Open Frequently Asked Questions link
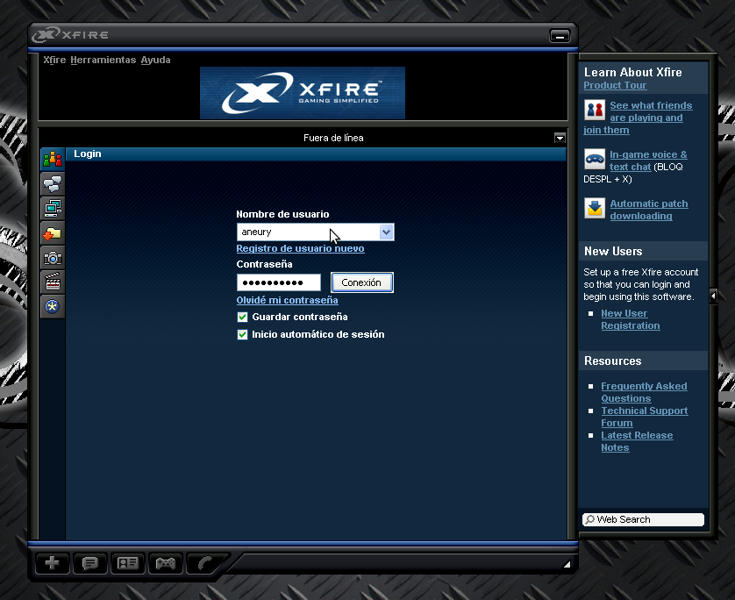 pos(644,392)
